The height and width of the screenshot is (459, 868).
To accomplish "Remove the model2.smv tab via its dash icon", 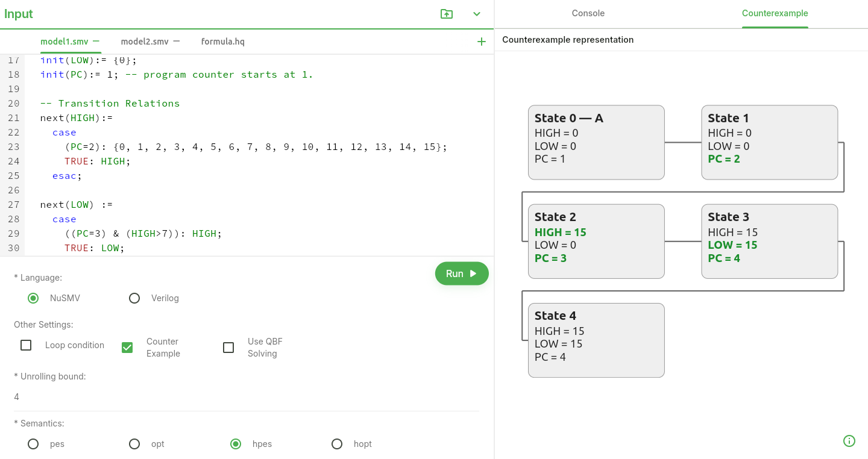I will click(x=177, y=41).
